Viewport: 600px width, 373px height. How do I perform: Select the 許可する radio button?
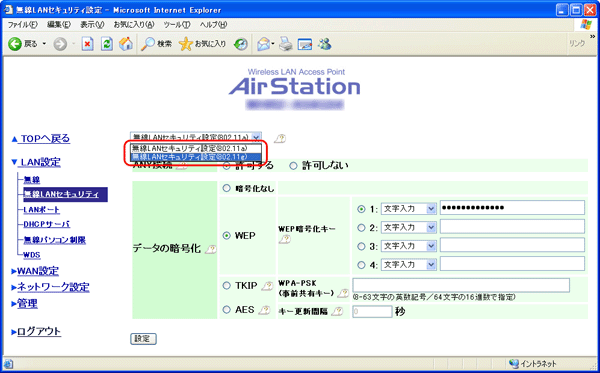(227, 166)
